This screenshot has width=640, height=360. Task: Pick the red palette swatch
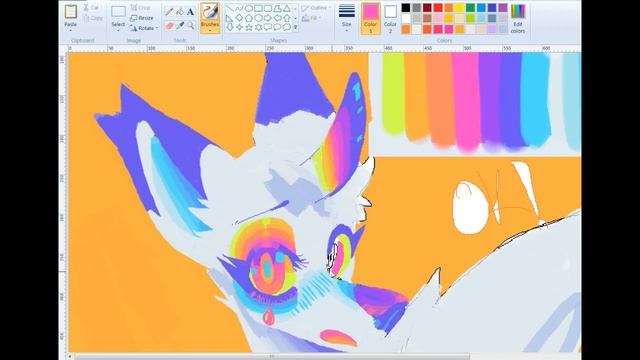(438, 8)
